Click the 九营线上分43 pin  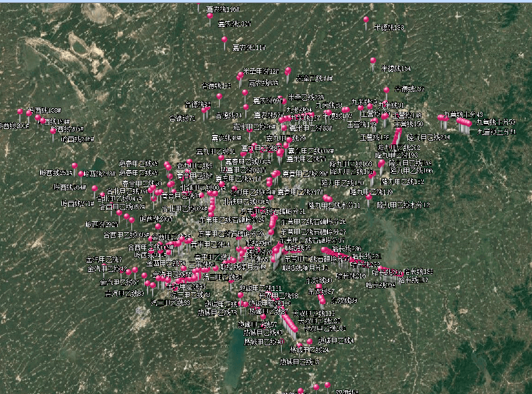point(441,118)
